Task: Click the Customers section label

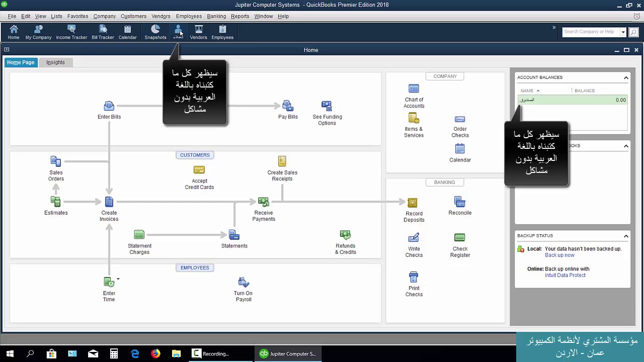Action: pos(195,155)
